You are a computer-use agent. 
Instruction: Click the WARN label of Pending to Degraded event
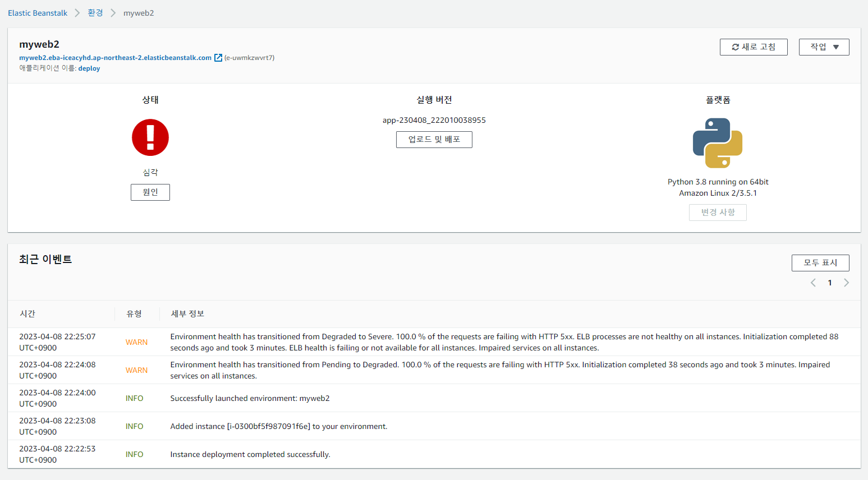pyautogui.click(x=136, y=370)
